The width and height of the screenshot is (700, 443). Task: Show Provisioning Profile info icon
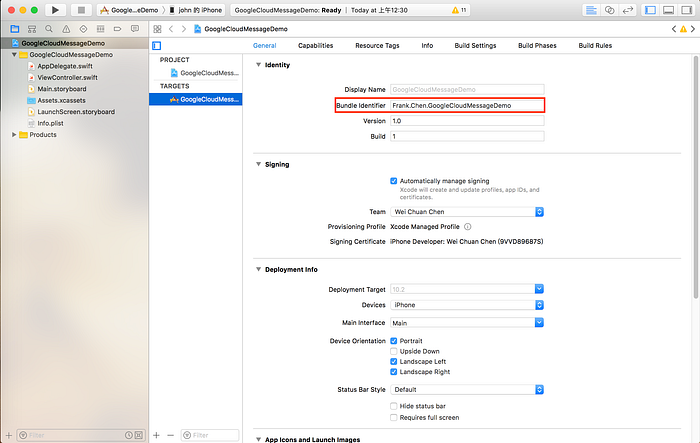click(x=467, y=227)
